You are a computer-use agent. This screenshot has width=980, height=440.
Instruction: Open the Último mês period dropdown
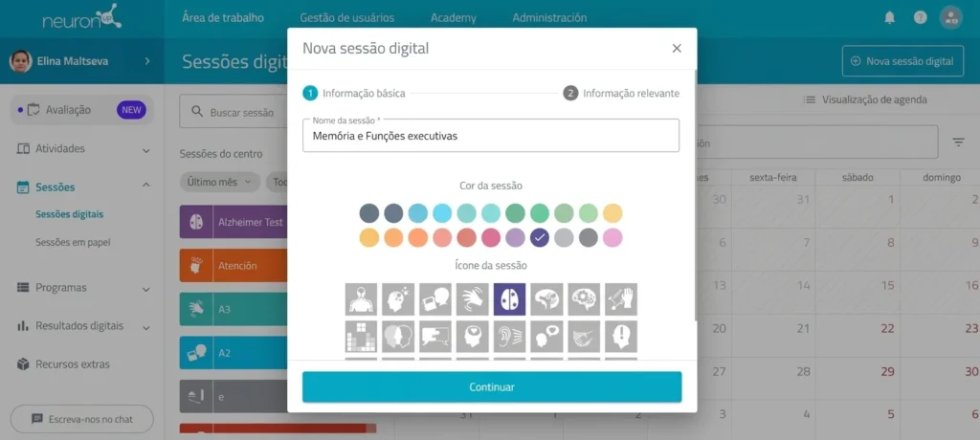click(x=219, y=182)
